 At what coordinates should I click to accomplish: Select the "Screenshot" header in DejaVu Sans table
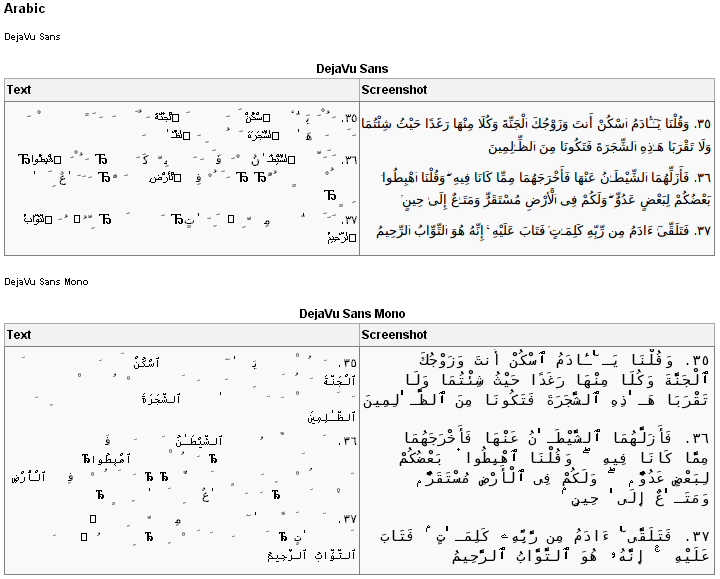point(394,90)
